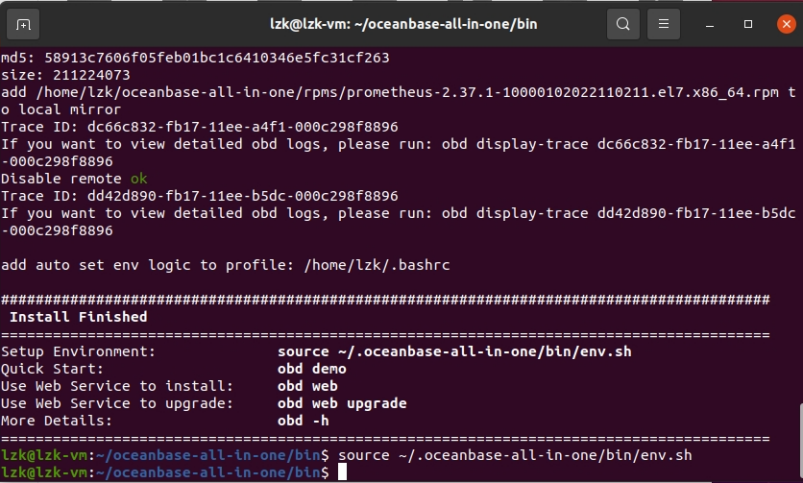Open a new terminal tab
Screen dimensions: 803x483
[x=23, y=24]
